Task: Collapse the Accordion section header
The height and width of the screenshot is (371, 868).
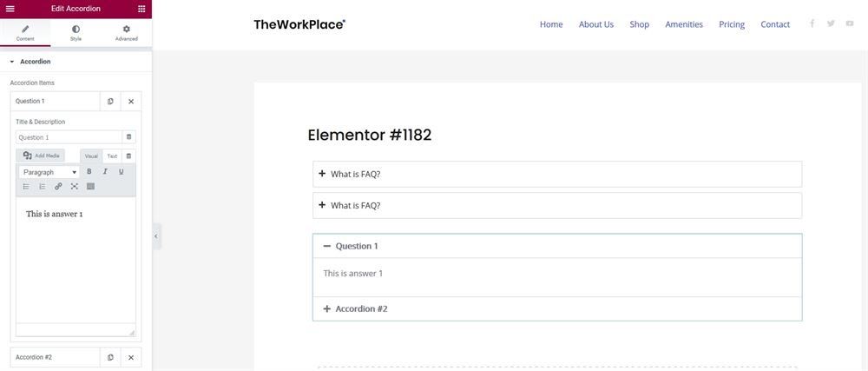Action: tap(76, 62)
